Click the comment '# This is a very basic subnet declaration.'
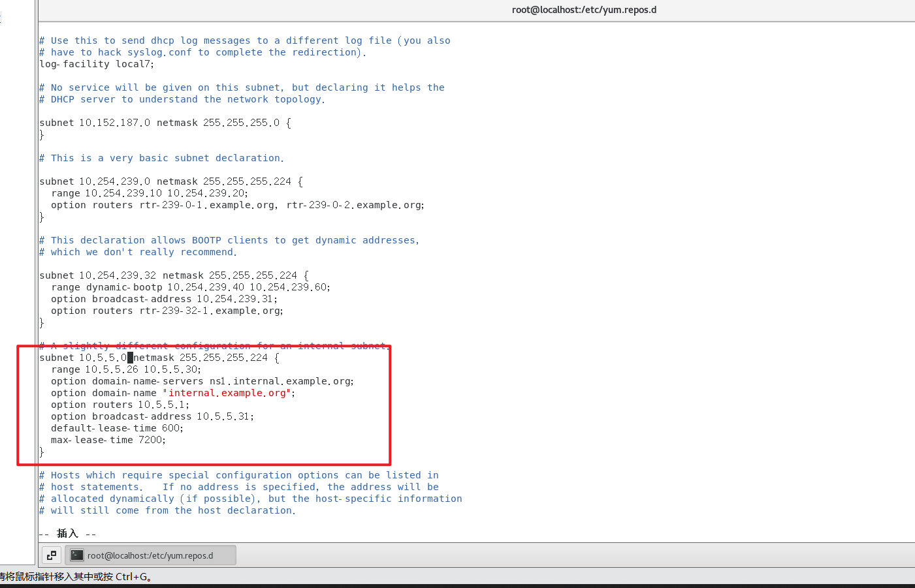915x588 pixels. 161,158
